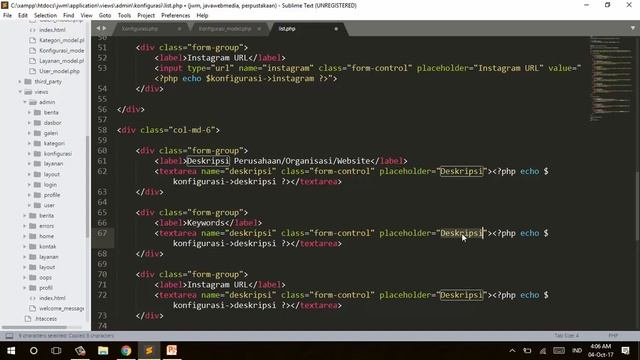Click the login folder icon
This screenshot has width=640, height=360.
click(37, 184)
